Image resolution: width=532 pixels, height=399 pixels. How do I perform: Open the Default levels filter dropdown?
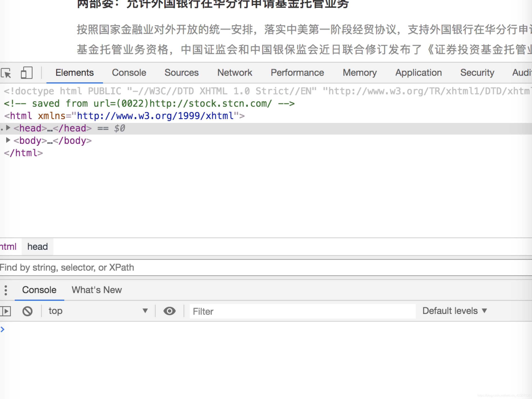[455, 311]
